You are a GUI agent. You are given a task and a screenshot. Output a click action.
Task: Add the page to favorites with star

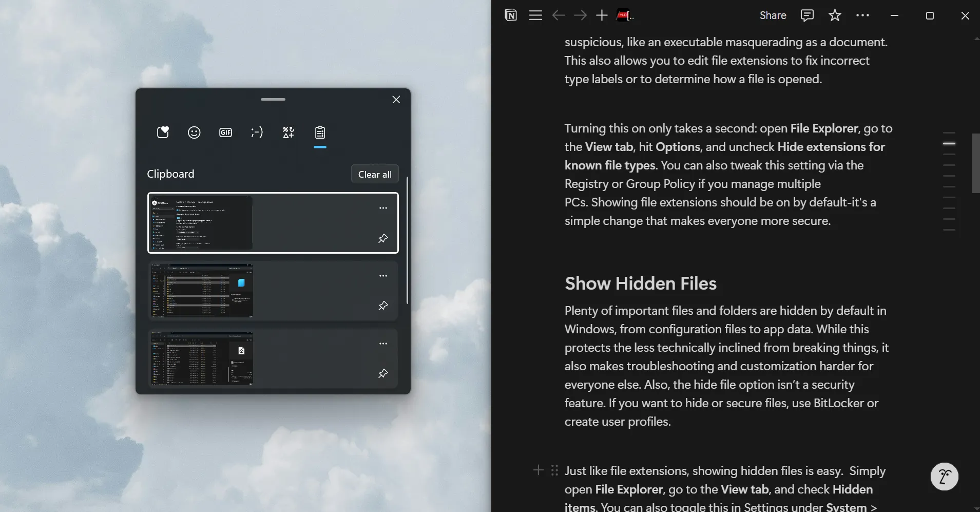835,15
